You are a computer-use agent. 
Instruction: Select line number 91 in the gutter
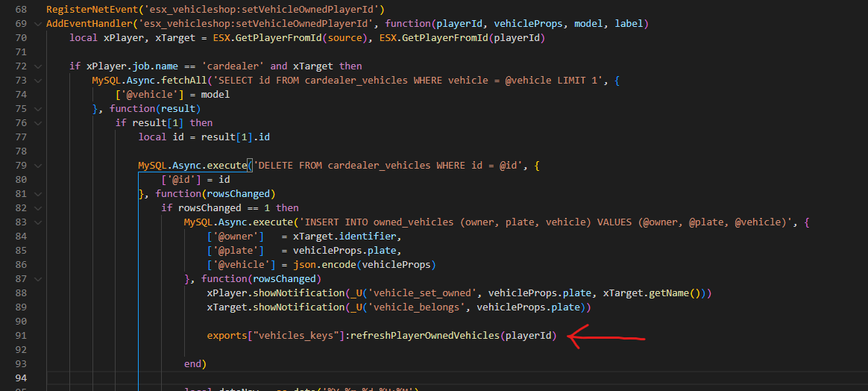tap(20, 336)
